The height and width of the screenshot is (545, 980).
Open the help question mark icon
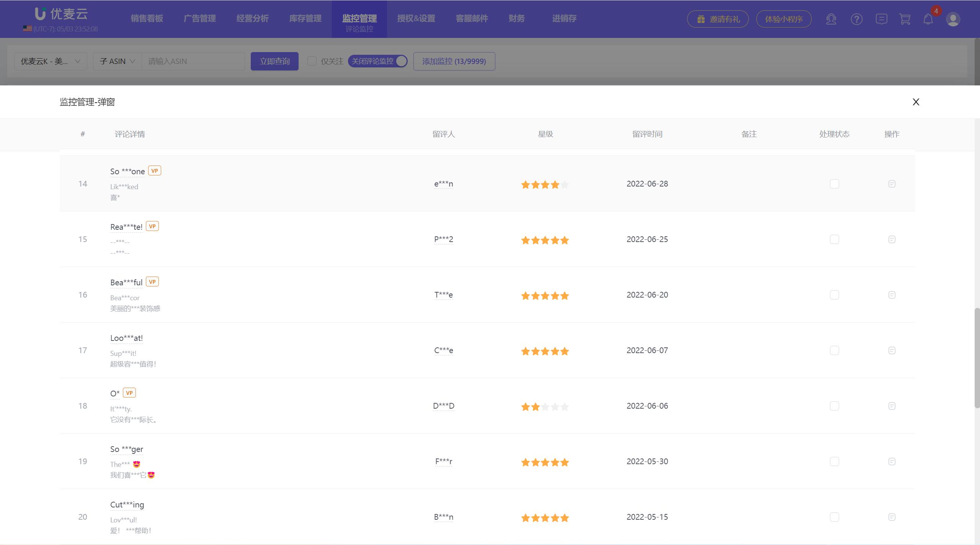click(x=856, y=19)
